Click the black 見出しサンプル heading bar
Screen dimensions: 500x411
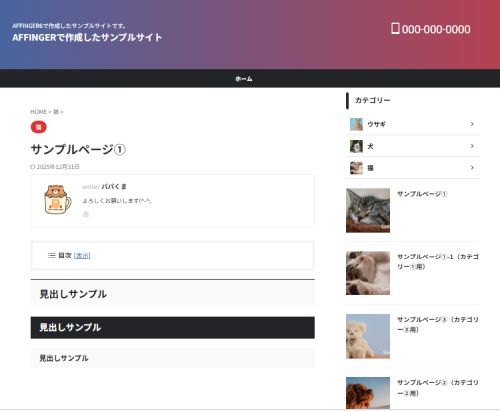[x=173, y=328]
